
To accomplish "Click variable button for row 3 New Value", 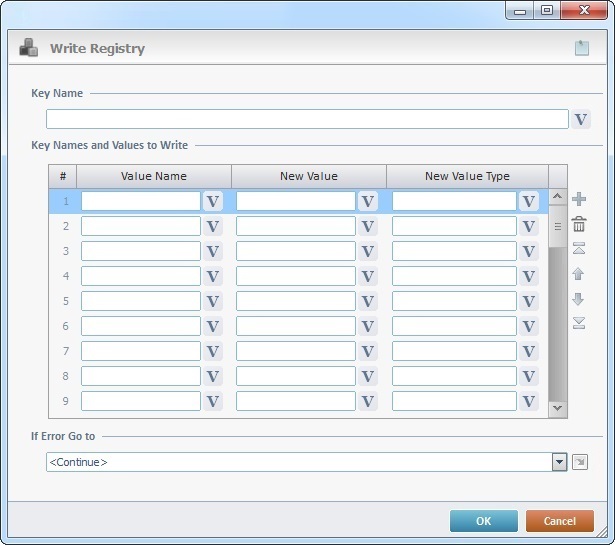I will click(x=368, y=251).
